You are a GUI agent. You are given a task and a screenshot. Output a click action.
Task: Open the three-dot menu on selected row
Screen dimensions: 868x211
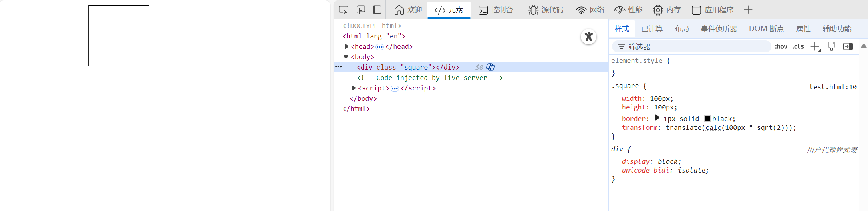tap(338, 66)
